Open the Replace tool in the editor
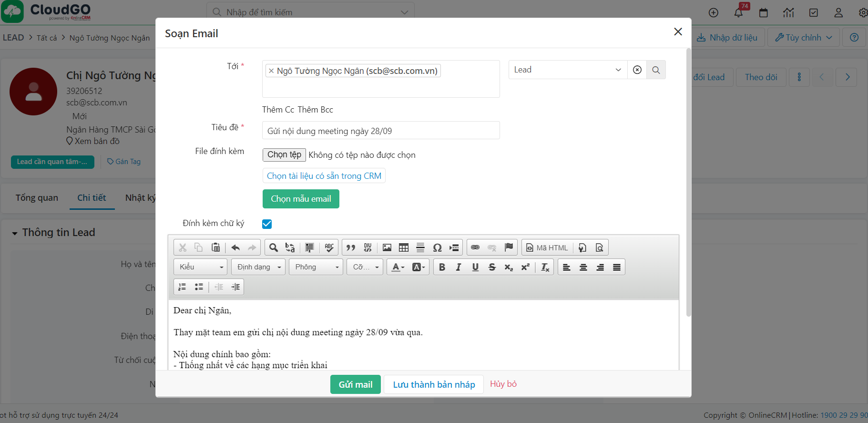This screenshot has width=868, height=423. [x=290, y=248]
